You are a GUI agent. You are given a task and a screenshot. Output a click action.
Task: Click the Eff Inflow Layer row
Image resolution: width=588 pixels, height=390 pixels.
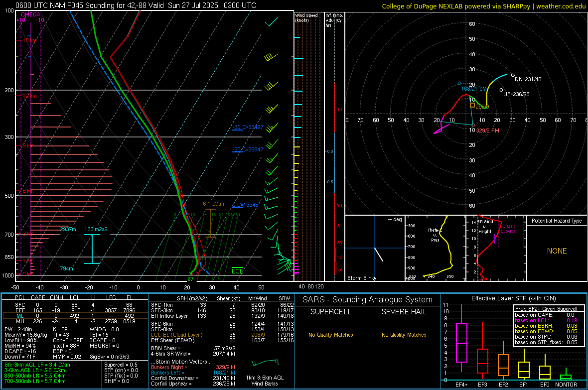[x=222, y=316]
